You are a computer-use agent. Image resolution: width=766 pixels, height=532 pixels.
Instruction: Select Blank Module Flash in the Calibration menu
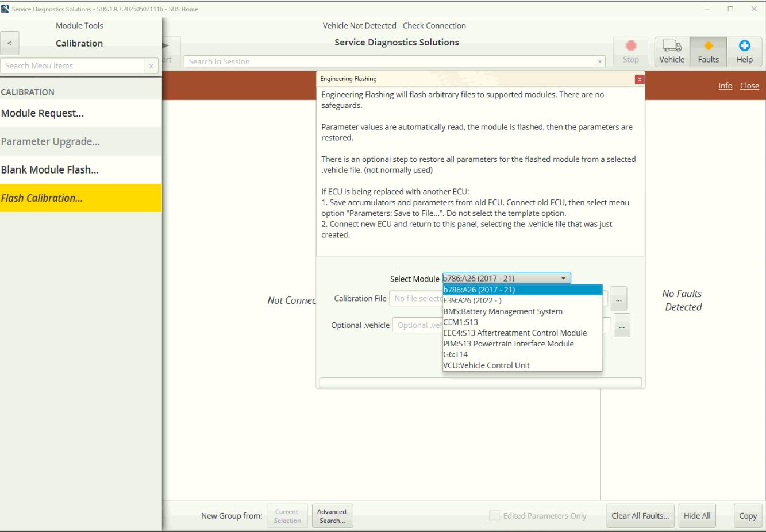[x=50, y=169]
